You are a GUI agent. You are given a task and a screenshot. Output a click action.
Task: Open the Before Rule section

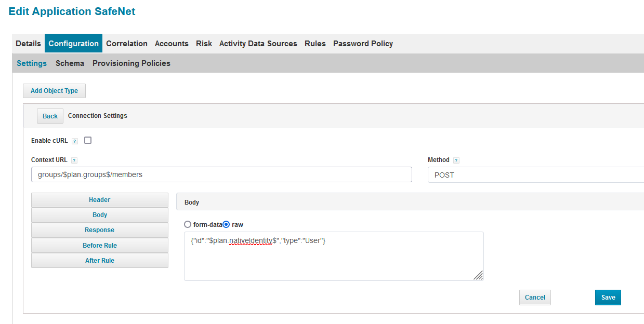point(100,246)
